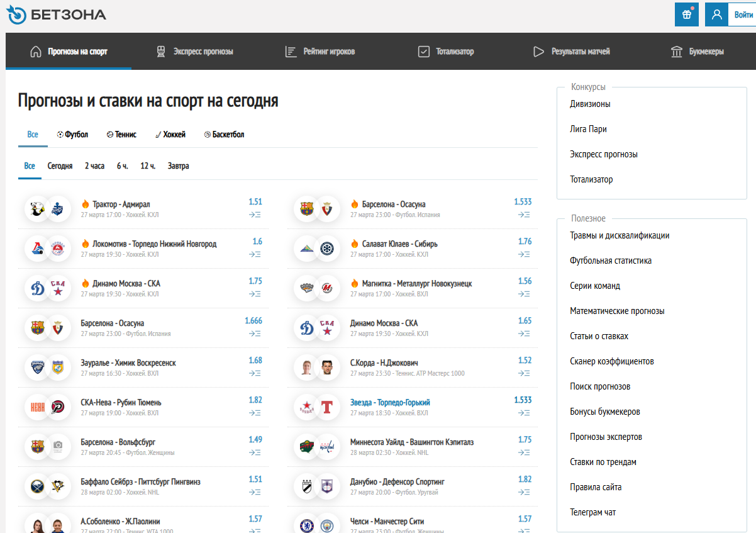Click the Салават Юлаев team logo
The image size is (756, 533).
(307, 249)
